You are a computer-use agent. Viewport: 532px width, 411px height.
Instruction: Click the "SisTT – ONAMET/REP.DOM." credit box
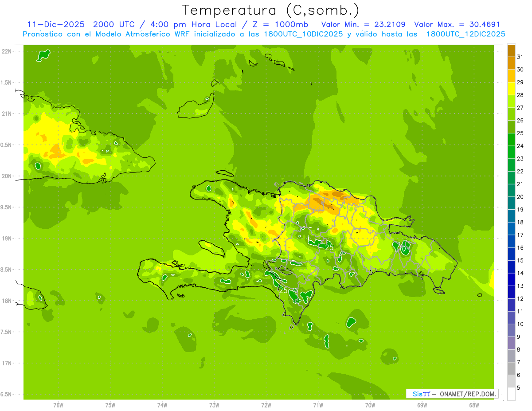click(452, 394)
